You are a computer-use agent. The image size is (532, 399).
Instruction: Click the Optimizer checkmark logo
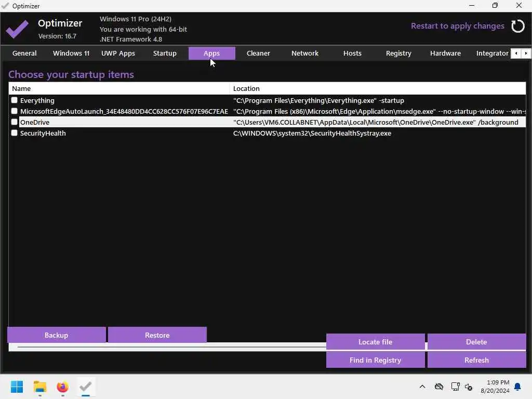click(x=17, y=29)
